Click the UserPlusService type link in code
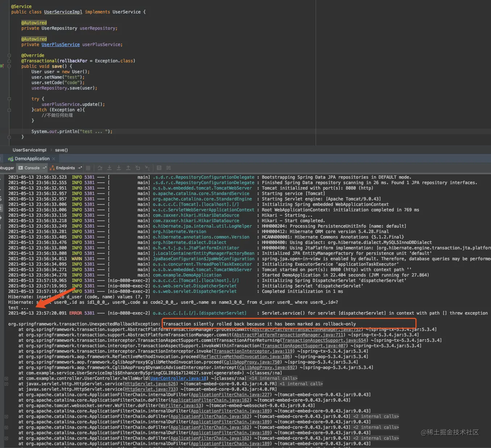This screenshot has height=448, width=491. pyautogui.click(x=61, y=45)
